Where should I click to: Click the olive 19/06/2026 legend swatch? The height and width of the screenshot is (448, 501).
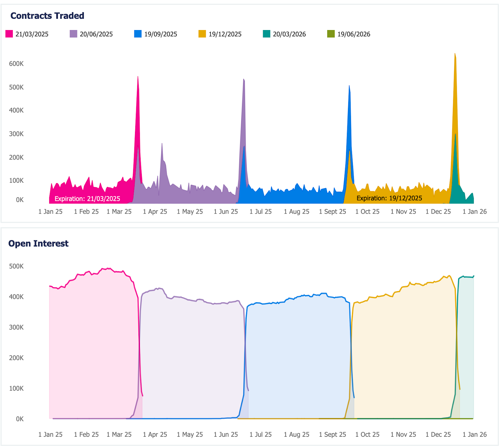(x=331, y=34)
